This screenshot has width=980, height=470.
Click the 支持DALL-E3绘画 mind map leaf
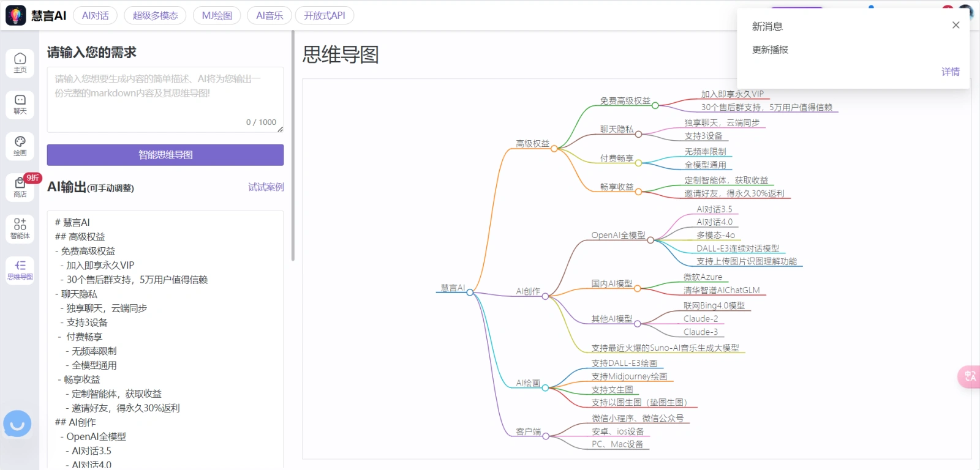click(624, 364)
